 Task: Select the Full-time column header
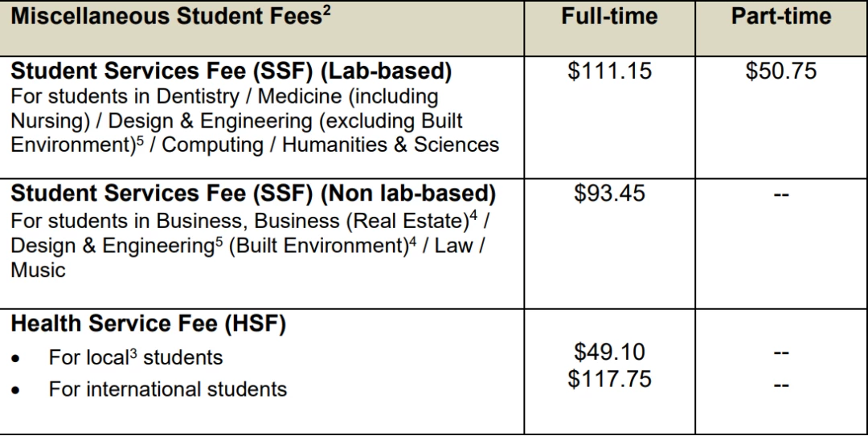pos(609,16)
